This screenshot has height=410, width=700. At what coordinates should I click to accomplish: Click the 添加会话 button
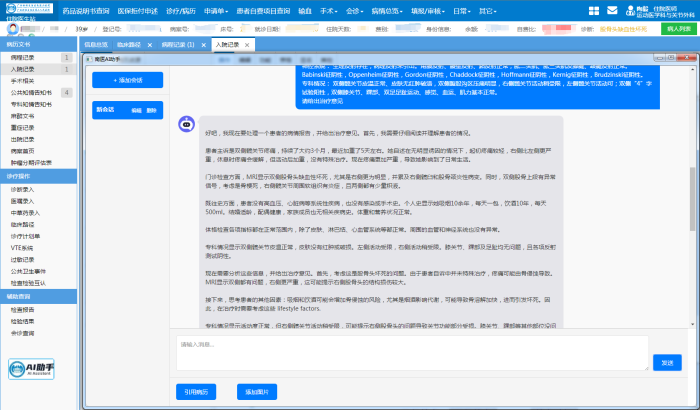(x=129, y=80)
